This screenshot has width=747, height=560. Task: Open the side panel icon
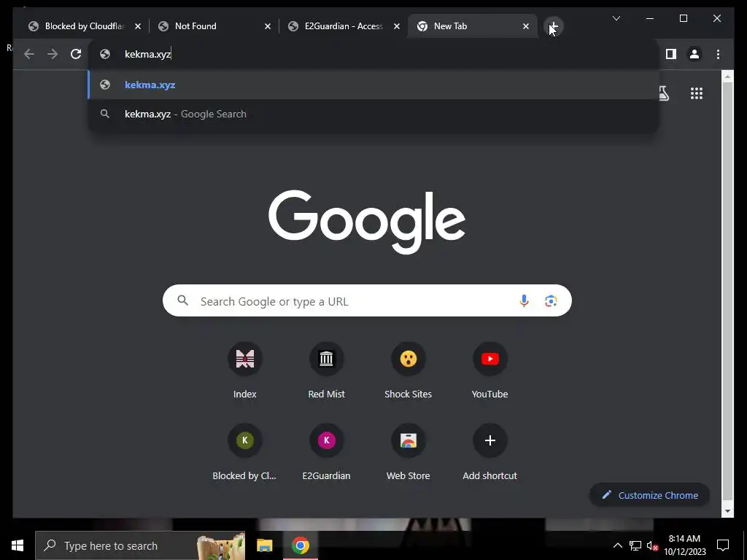tap(671, 54)
